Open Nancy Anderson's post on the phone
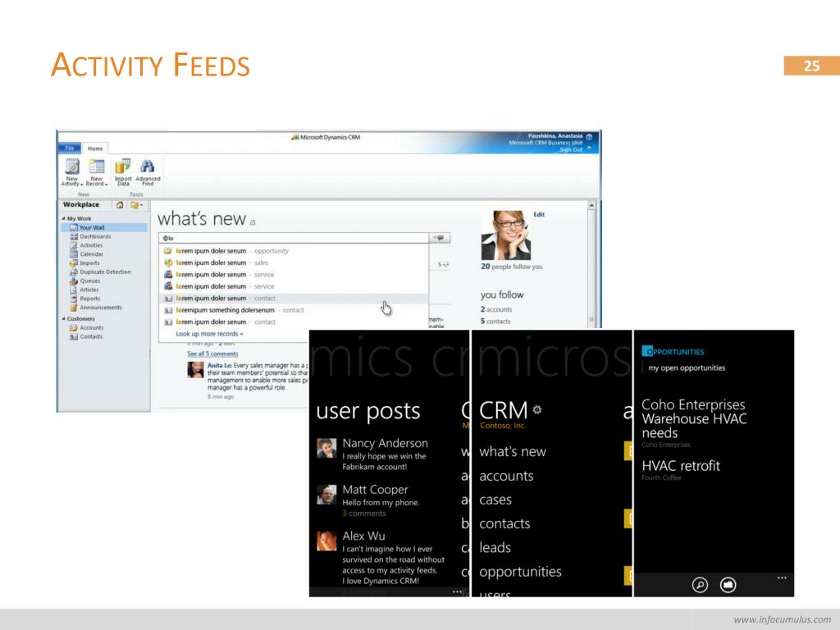The width and height of the screenshot is (840, 630). pyautogui.click(x=385, y=454)
